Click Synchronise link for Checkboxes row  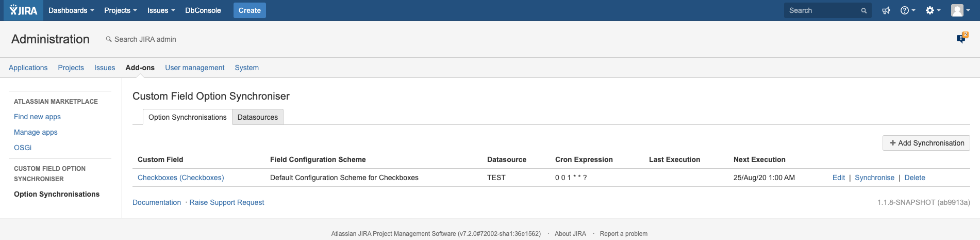pyautogui.click(x=874, y=178)
